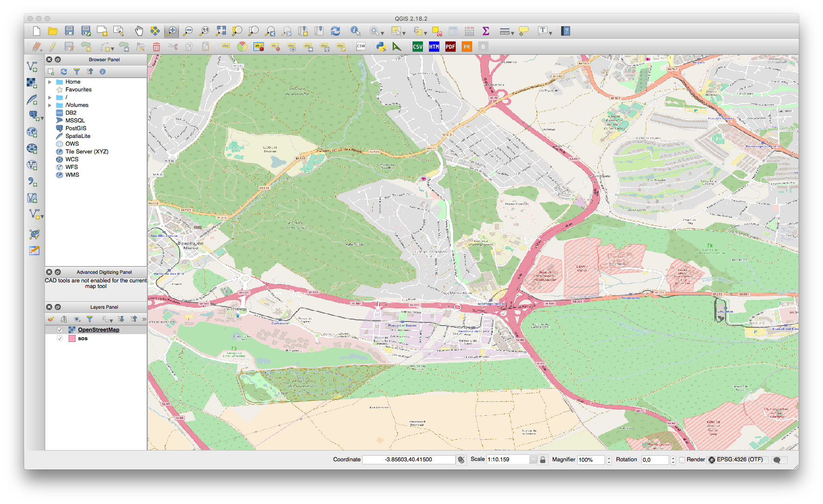Activate the Identify Features tool
Viewport: 823px width, 504px height.
(x=355, y=31)
